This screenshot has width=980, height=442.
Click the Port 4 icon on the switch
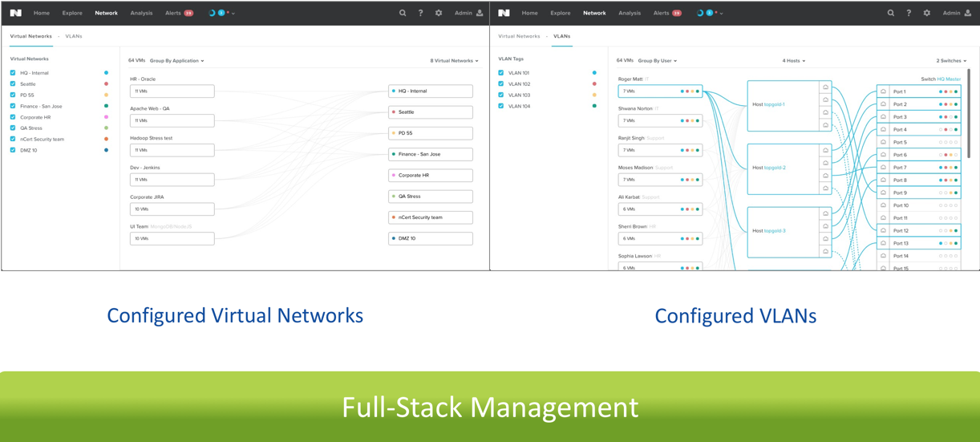pos(884,129)
